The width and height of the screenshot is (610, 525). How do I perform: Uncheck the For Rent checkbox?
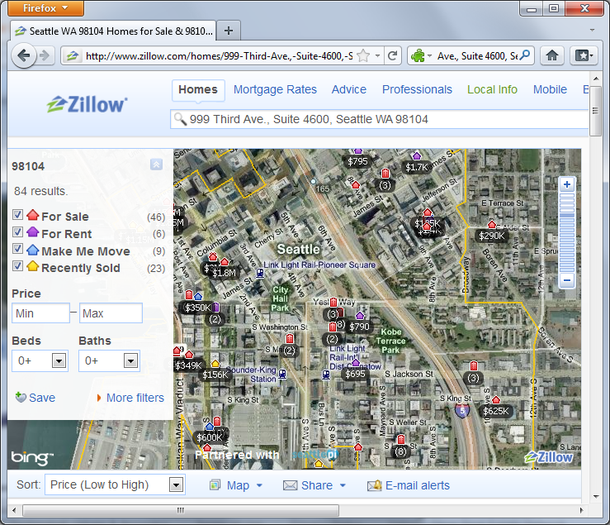[x=18, y=232]
